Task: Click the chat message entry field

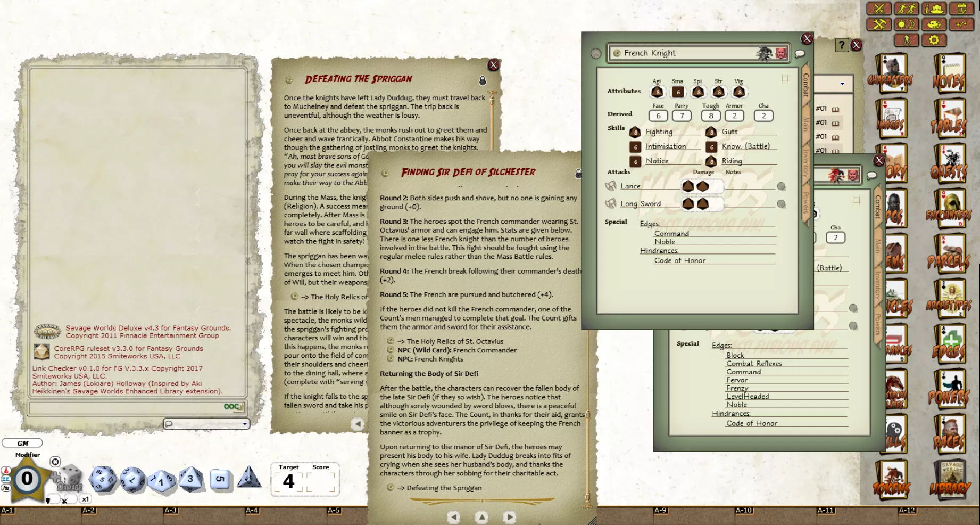Action: 136,407
